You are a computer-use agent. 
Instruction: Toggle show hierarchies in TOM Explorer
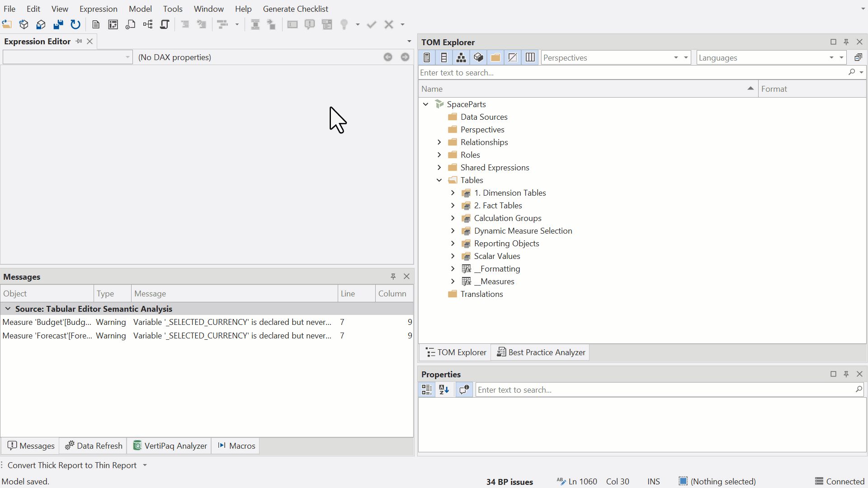(x=461, y=57)
